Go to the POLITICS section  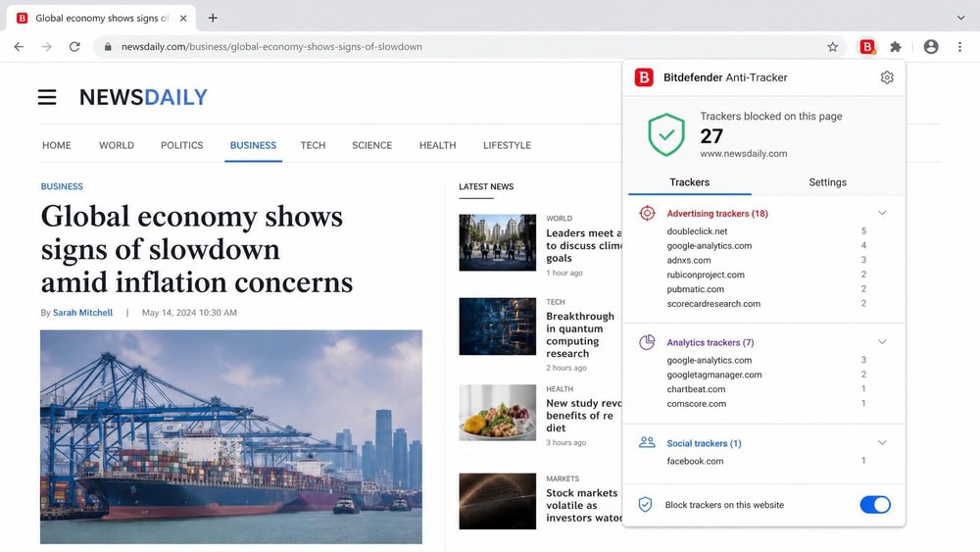click(x=182, y=145)
